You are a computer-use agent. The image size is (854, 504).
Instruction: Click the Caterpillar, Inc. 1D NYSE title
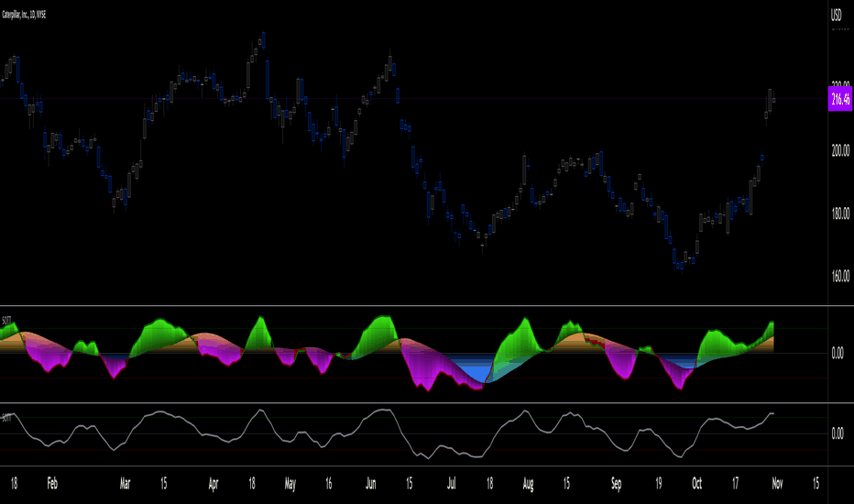pos(24,15)
